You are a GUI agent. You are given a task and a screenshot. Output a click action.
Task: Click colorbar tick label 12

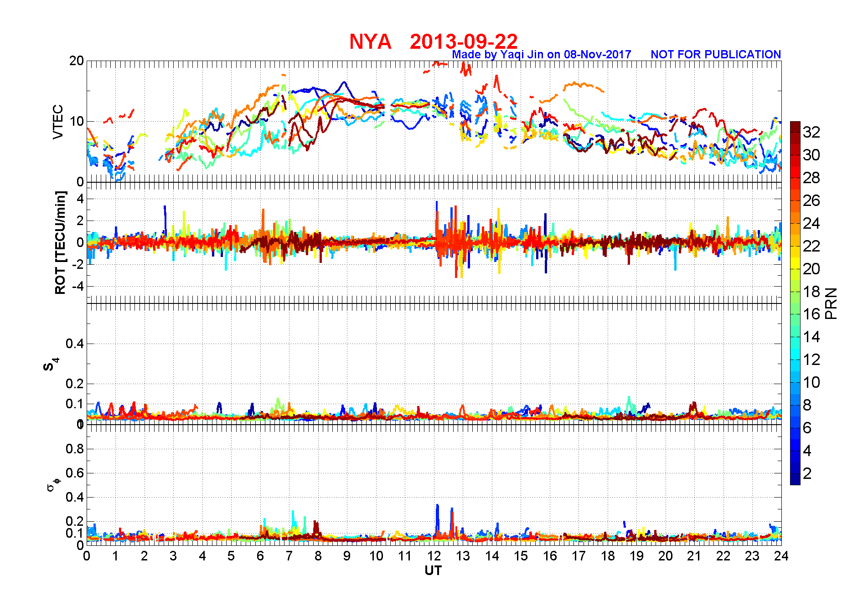tap(811, 359)
